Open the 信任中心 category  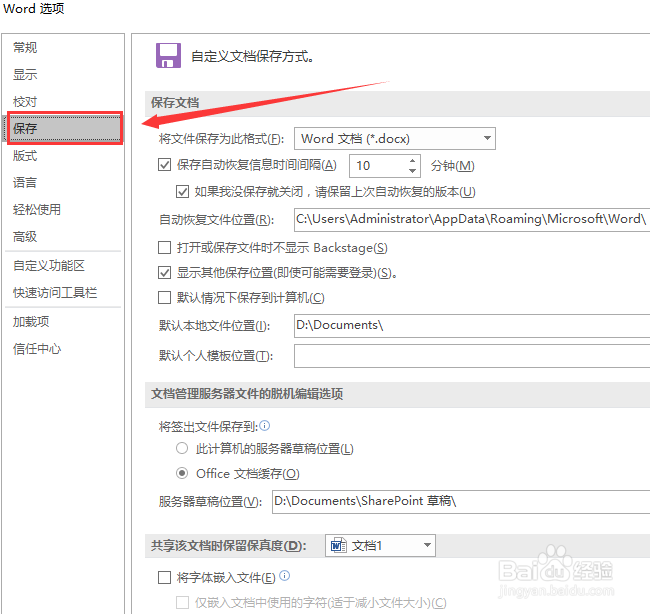[x=37, y=349]
